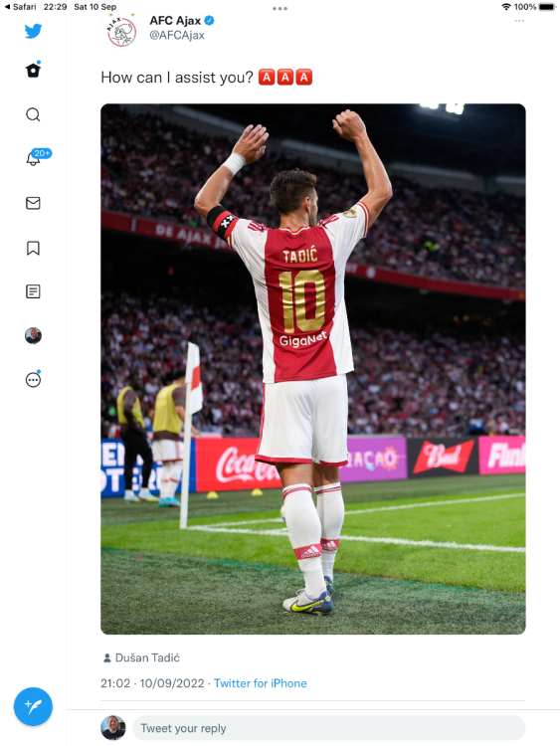Open the More options circle icon
The width and height of the screenshot is (560, 746).
33,379
